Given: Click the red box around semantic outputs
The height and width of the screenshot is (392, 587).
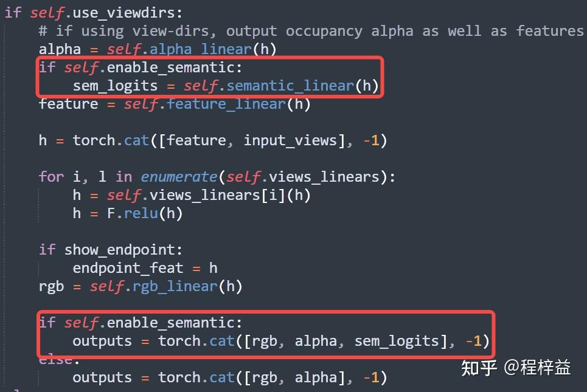Looking at the screenshot, I should [x=266, y=334].
